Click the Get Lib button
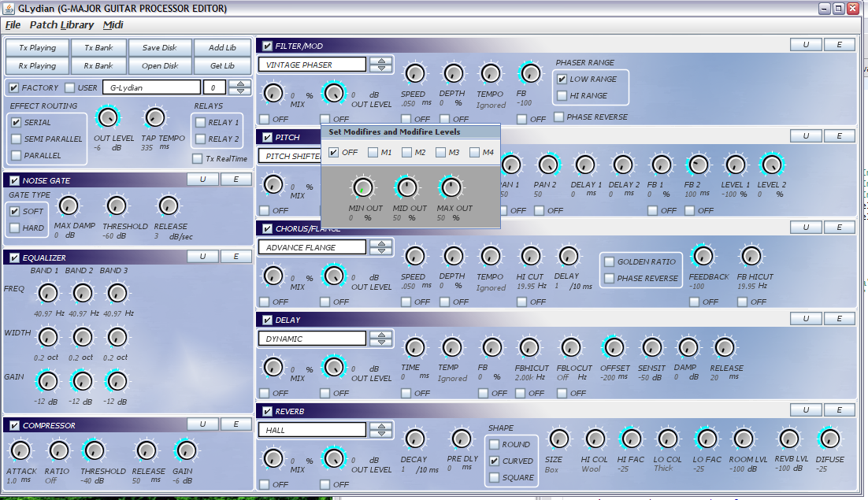Viewport: 868px width, 500px height. click(222, 66)
